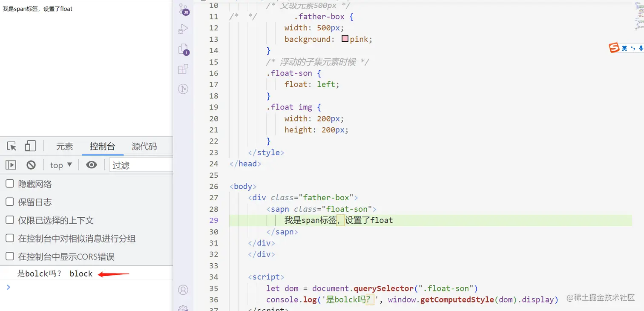Open Manage gear icon
The height and width of the screenshot is (311, 644).
tap(183, 308)
